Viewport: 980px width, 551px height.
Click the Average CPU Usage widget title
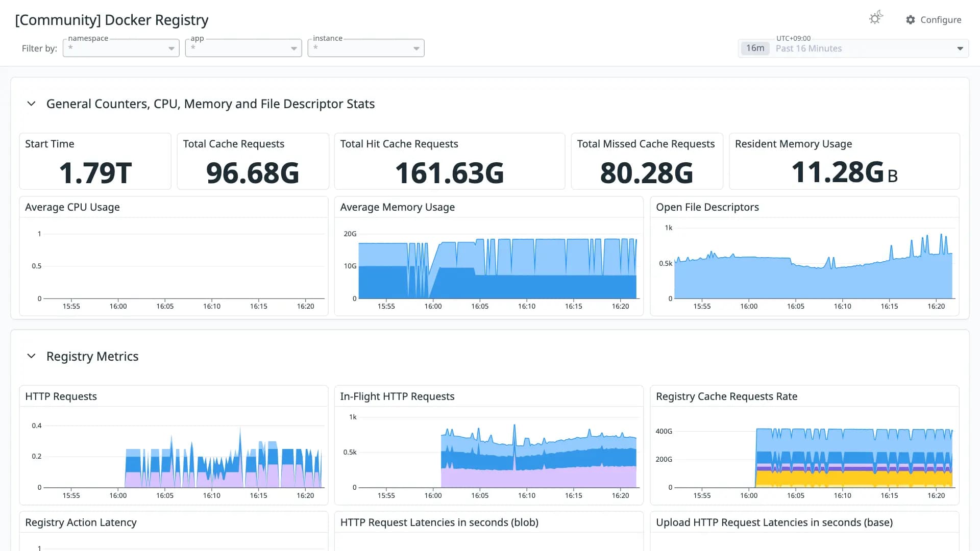[x=72, y=207]
